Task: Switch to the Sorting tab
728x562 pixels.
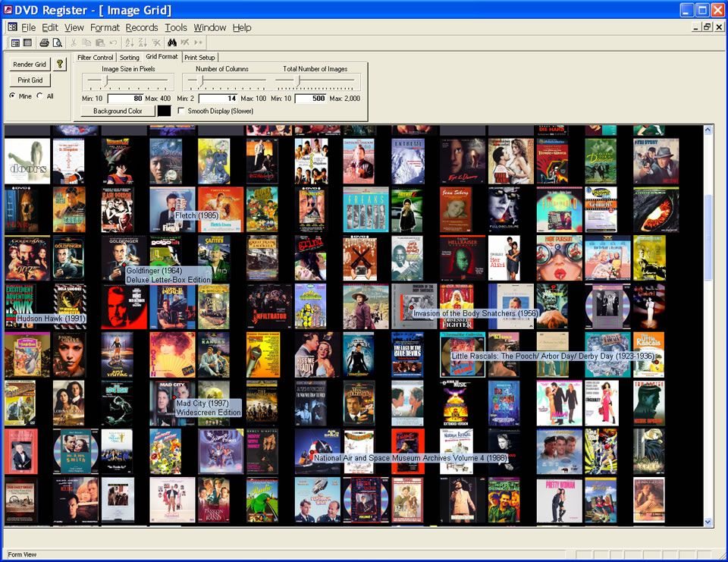Action: click(129, 58)
